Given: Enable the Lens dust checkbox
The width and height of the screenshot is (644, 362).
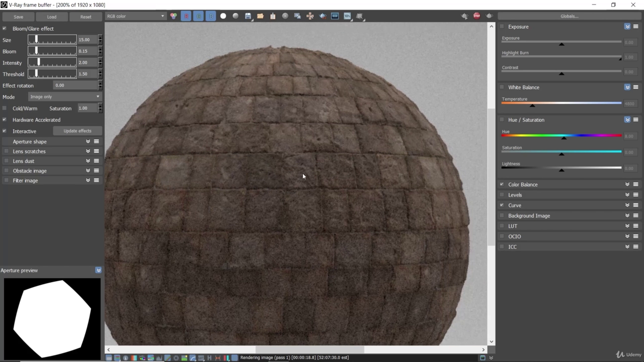Looking at the screenshot, I should click(x=6, y=161).
